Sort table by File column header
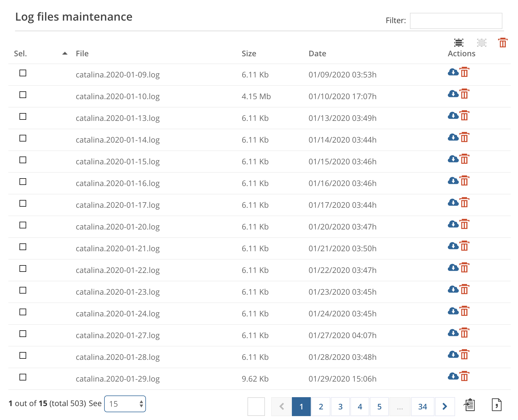Viewport: 518px width, 420px height. (82, 53)
